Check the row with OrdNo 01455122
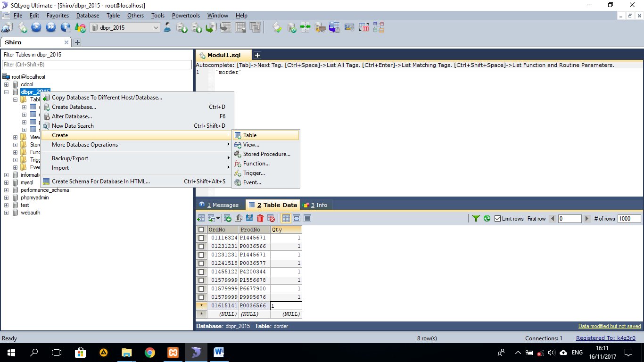 point(201,272)
